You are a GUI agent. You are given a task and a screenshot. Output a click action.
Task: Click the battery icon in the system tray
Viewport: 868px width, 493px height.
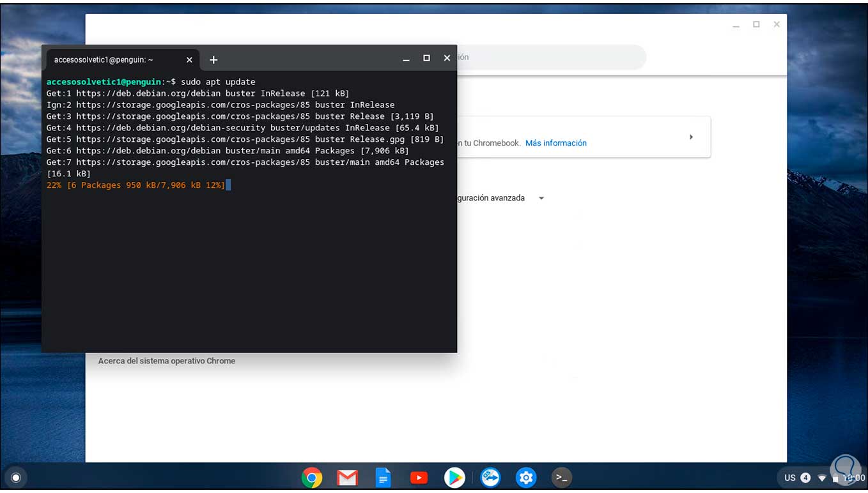click(835, 478)
